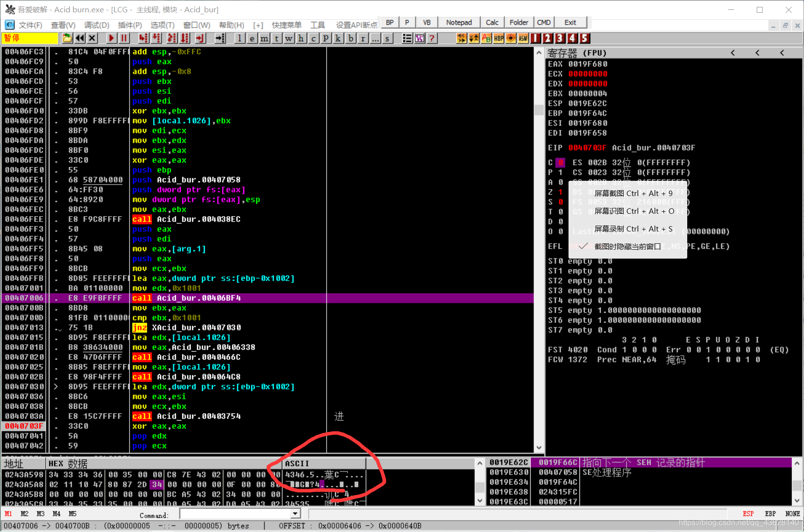Click the red number 1 icon
Screen dimensions: 804x532
tap(536, 38)
